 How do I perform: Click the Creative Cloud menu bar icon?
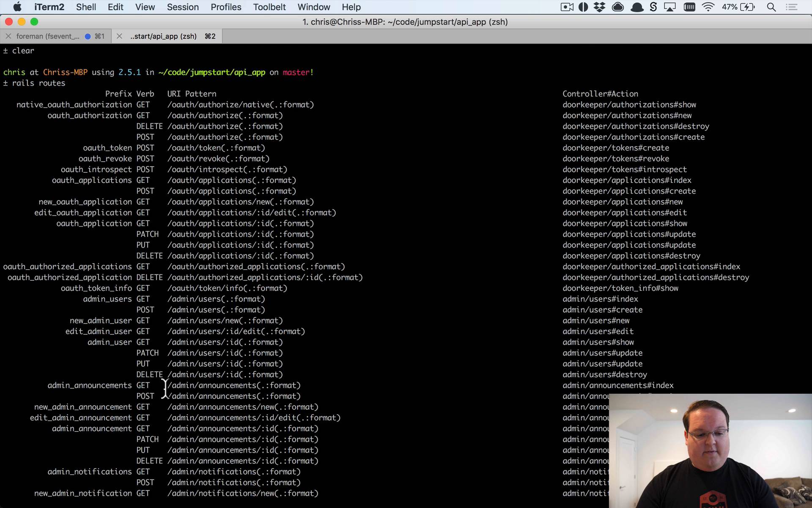point(618,7)
